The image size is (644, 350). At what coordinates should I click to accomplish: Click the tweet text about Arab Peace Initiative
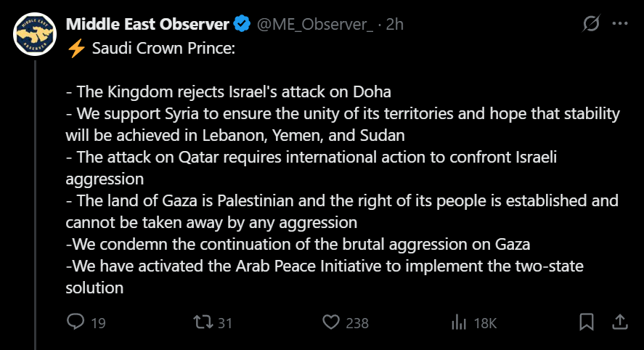[324, 266]
